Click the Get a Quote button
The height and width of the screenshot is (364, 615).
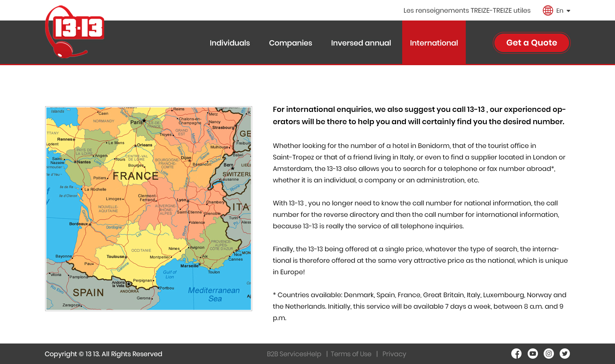pyautogui.click(x=531, y=43)
